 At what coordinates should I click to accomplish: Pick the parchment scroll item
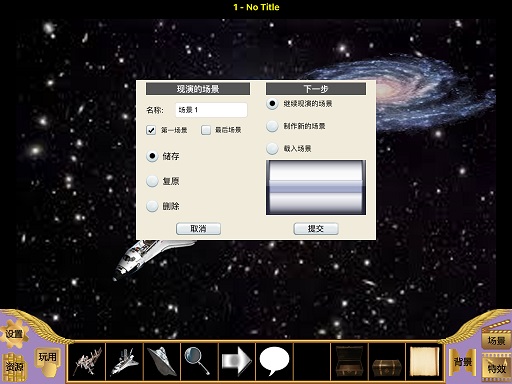point(424,362)
